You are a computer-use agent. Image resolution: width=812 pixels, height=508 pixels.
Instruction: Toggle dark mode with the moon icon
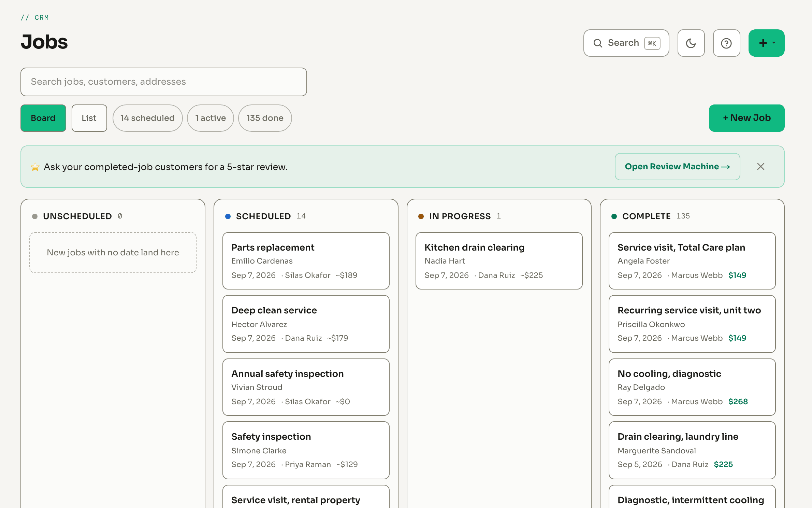(x=691, y=43)
